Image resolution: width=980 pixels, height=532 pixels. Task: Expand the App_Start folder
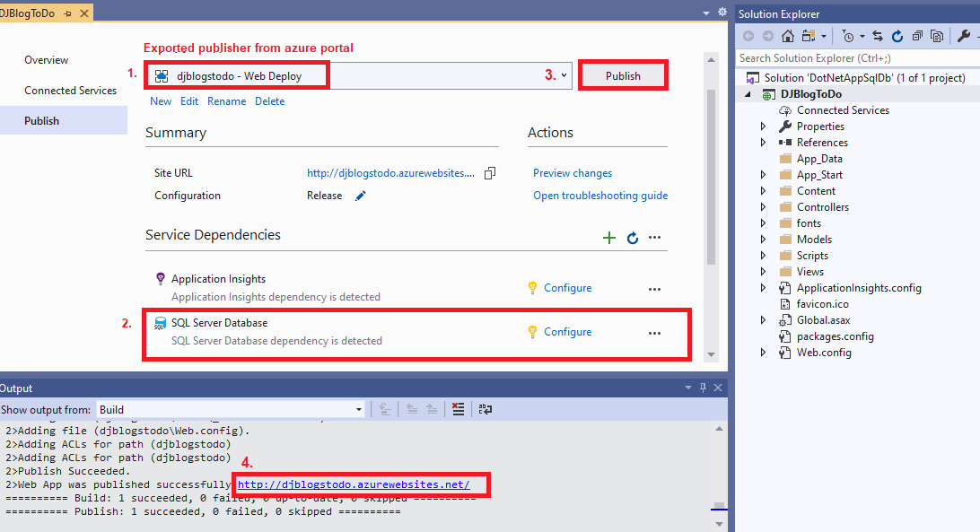coord(763,175)
